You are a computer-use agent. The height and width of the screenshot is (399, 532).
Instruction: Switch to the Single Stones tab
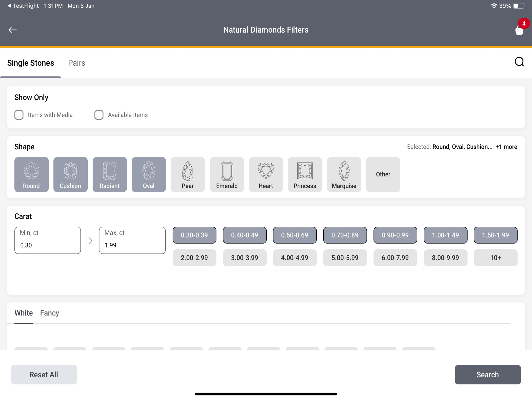click(x=31, y=63)
